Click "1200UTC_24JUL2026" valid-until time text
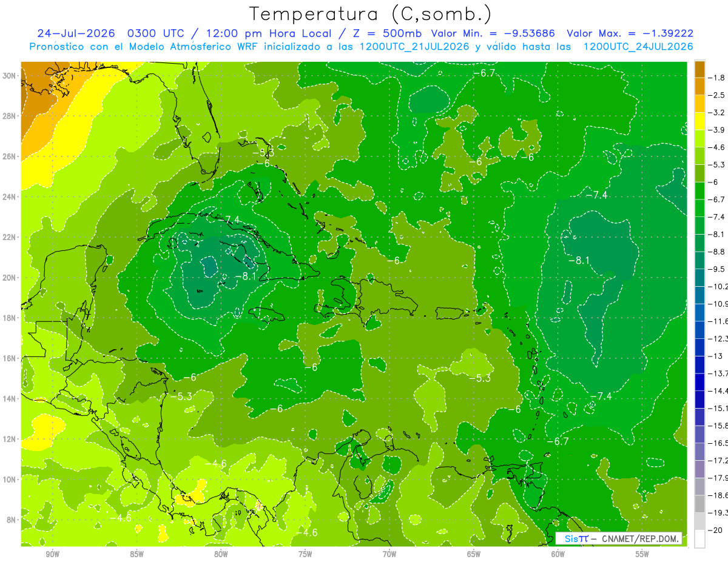The height and width of the screenshot is (562, 728). [x=638, y=47]
